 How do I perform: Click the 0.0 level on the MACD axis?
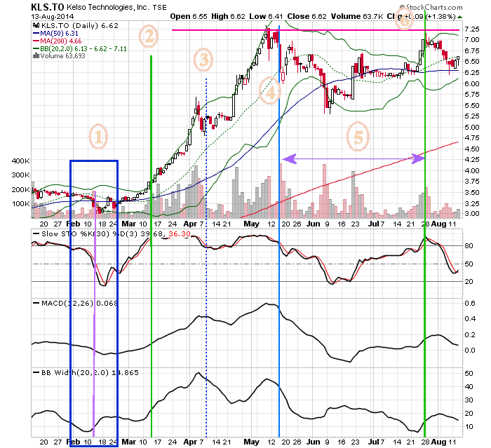[x=470, y=350]
